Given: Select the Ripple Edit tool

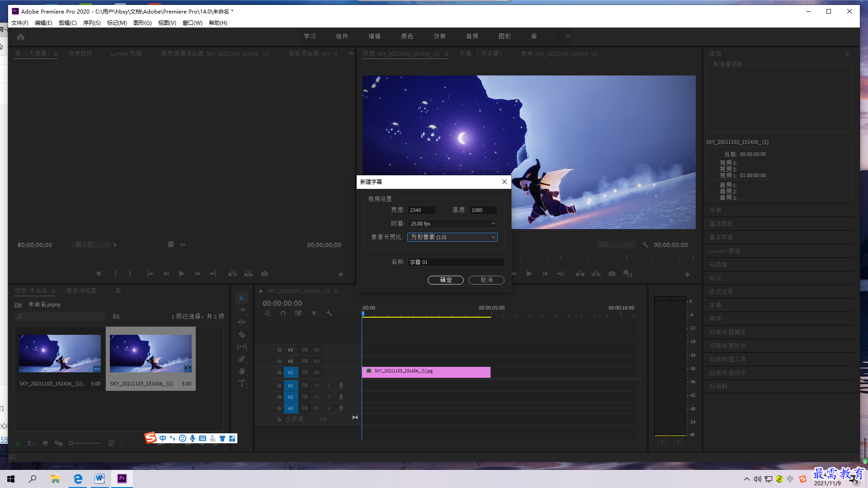Looking at the screenshot, I should click(x=242, y=322).
